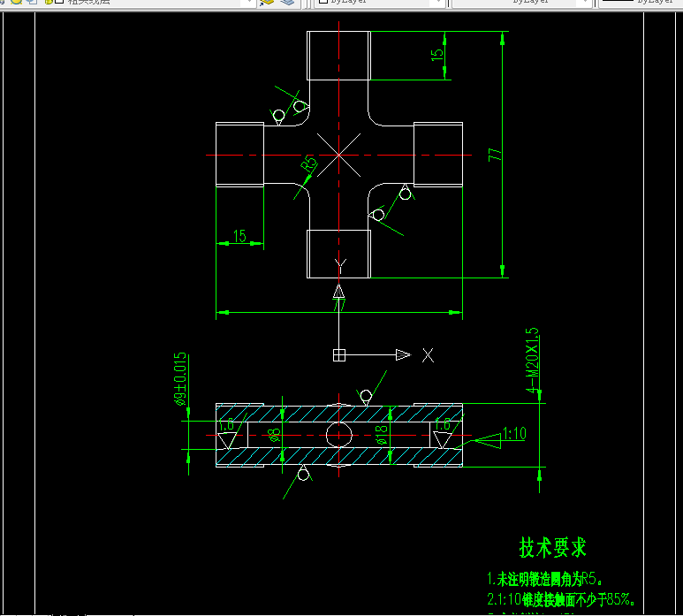Select the horizontal 77 dimension below the cross
The height and width of the screenshot is (616, 683).
(339, 305)
